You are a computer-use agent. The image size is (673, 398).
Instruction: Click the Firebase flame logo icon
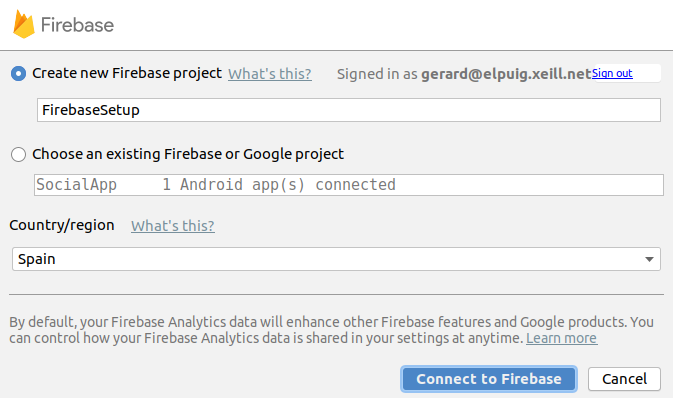coord(24,24)
